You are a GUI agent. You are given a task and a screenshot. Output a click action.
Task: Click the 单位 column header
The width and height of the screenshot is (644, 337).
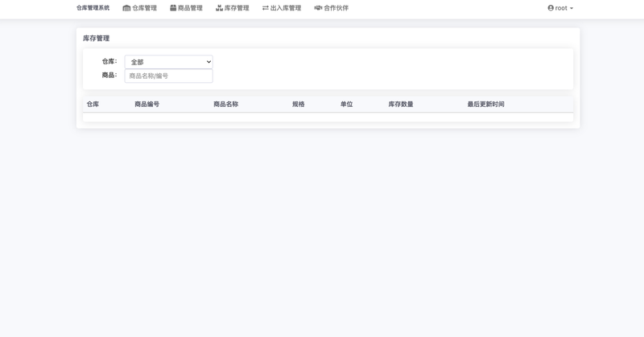[x=347, y=105]
